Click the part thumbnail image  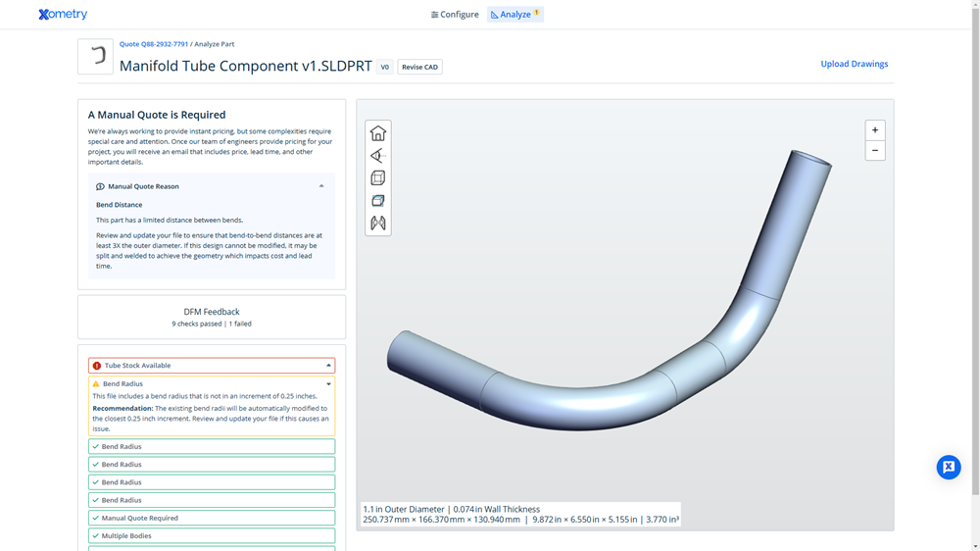(x=95, y=57)
